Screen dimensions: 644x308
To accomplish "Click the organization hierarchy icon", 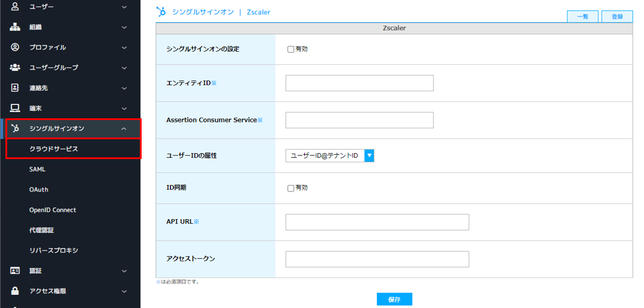I will (x=15, y=27).
